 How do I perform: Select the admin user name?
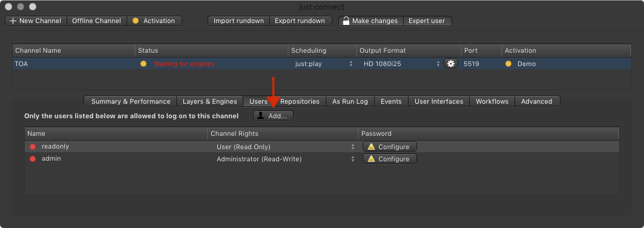point(51,158)
